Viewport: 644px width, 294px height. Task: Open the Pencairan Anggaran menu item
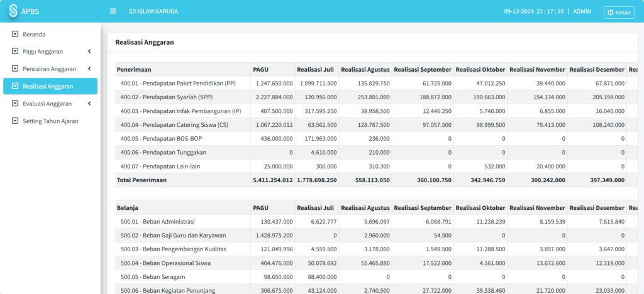[x=50, y=69]
